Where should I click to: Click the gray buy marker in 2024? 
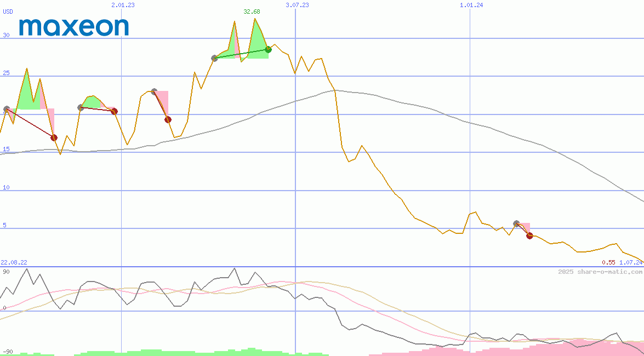coord(517,224)
